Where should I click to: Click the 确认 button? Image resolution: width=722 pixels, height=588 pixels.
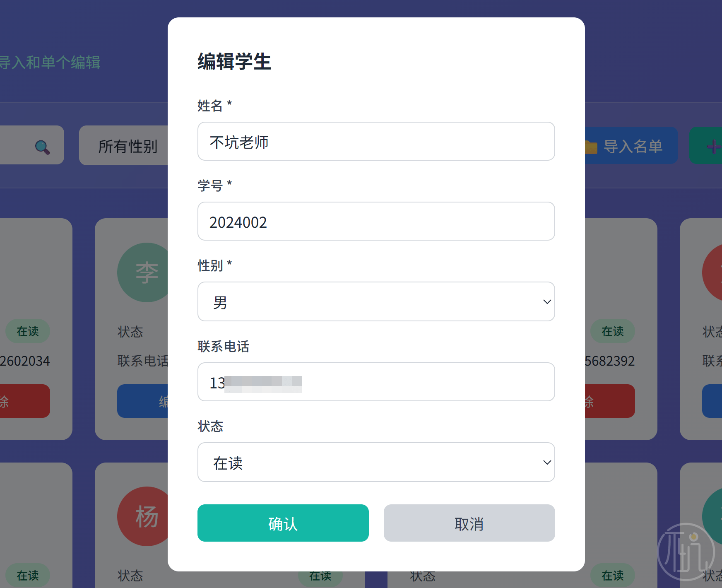click(x=283, y=523)
